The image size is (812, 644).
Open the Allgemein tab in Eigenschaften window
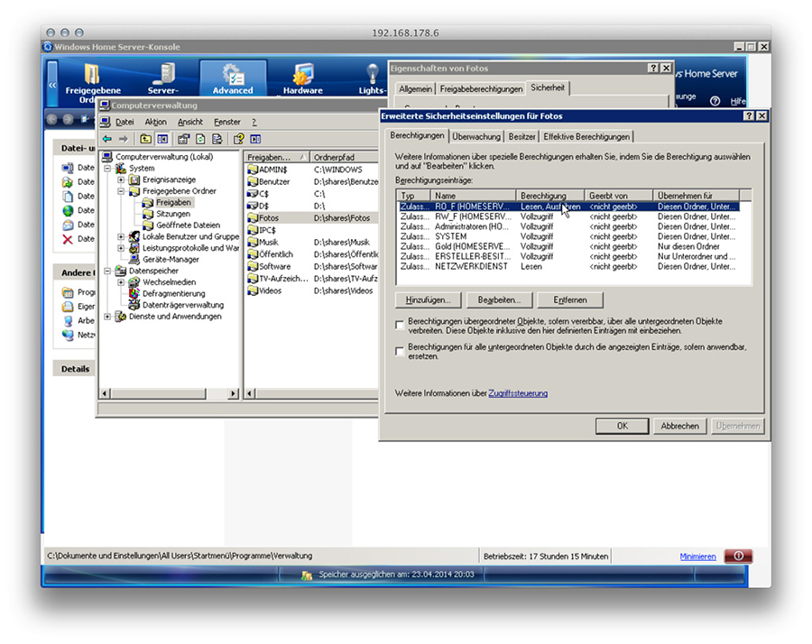(415, 88)
